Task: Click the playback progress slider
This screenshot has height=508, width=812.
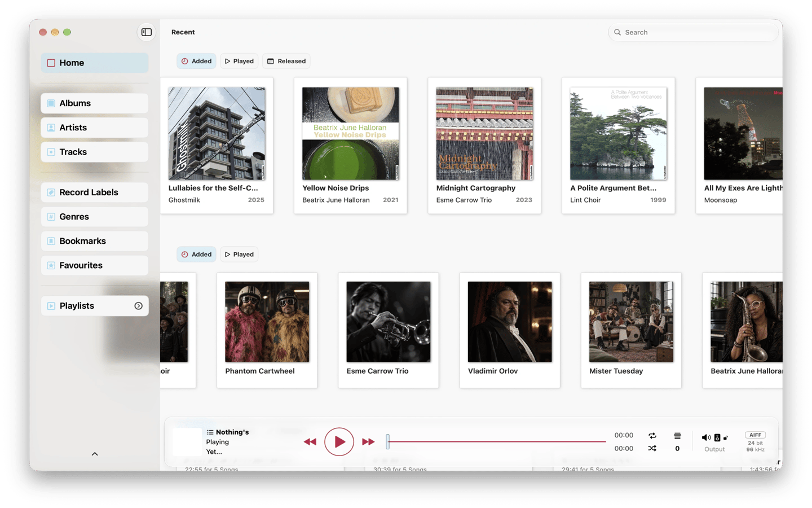Action: (496, 441)
